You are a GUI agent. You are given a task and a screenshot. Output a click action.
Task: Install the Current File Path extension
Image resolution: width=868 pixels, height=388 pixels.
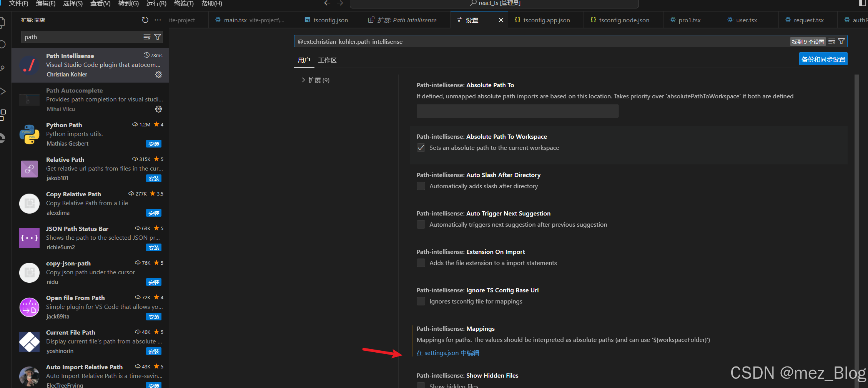[154, 352]
